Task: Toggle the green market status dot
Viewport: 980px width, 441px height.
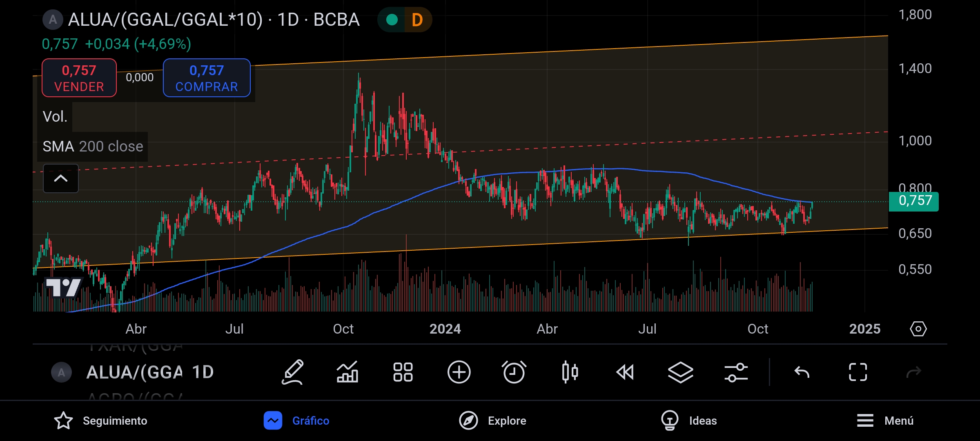Action: [x=392, y=20]
